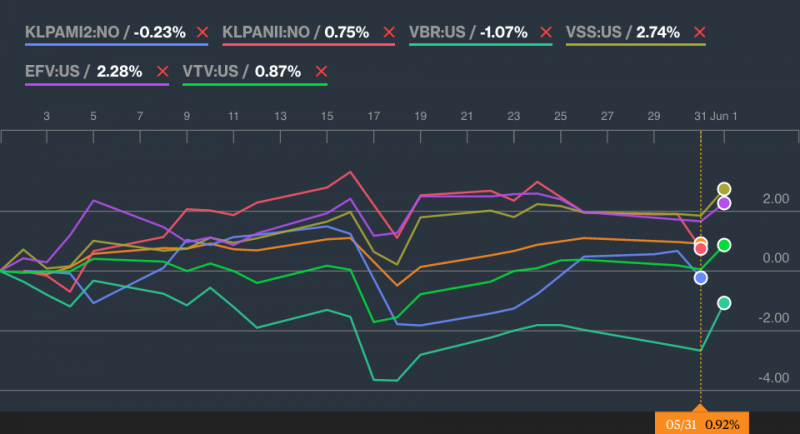The image size is (800, 434).
Task: Click the 23 date label on axis
Action: [x=514, y=116]
